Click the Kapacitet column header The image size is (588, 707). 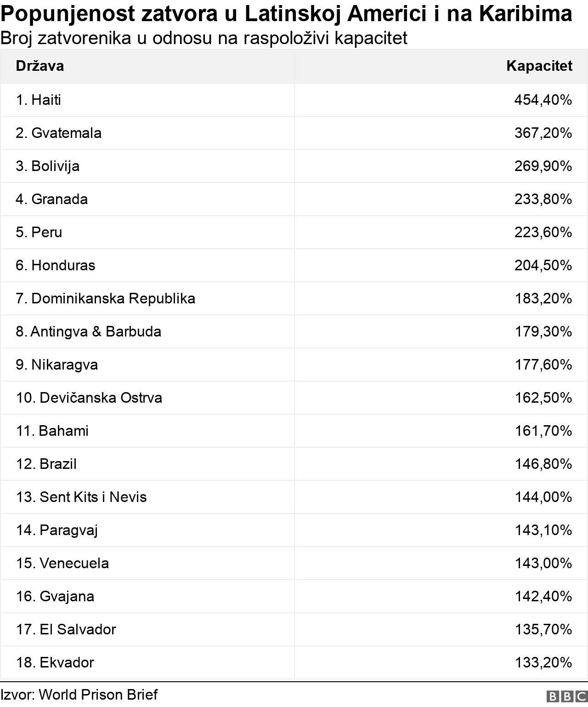[539, 66]
